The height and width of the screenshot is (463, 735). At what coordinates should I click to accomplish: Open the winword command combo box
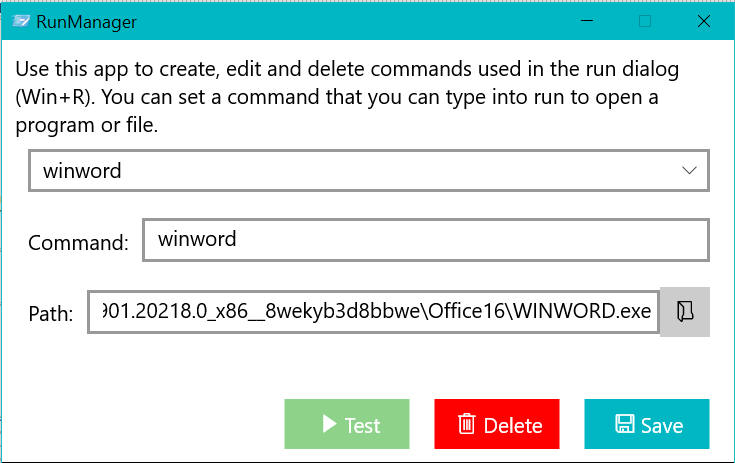368,171
